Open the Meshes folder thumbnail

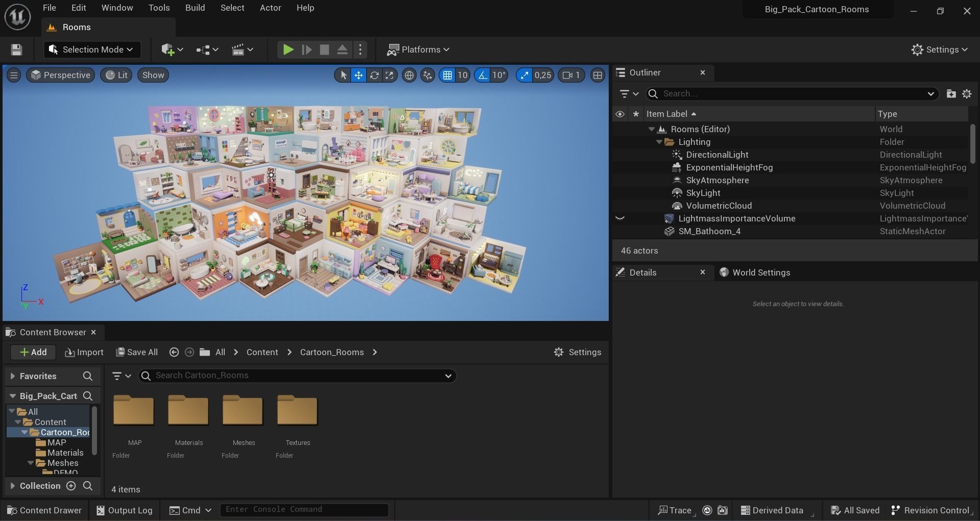pos(243,410)
